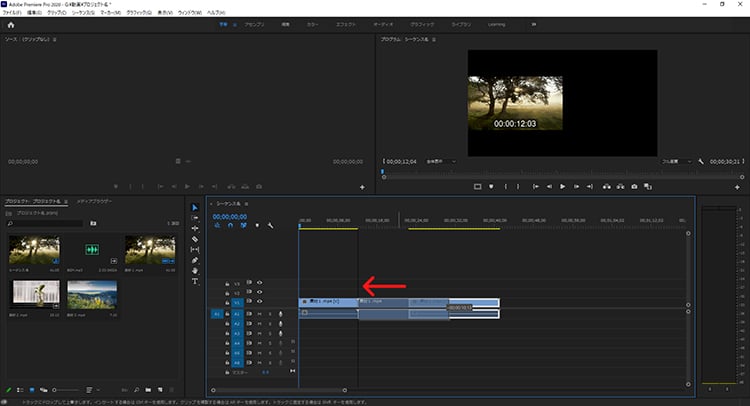Screen dimensions: 750x406
Task: Select the Selection tool arrow
Action: click(195, 208)
